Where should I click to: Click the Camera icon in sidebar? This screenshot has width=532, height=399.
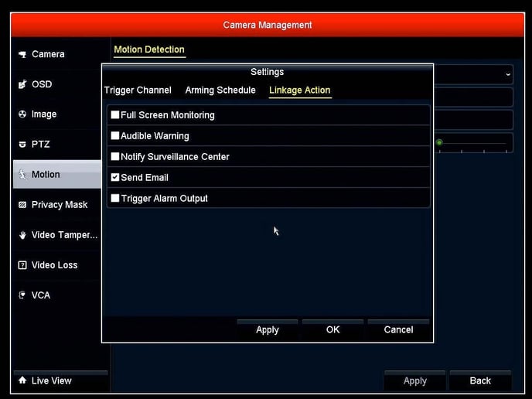tap(22, 54)
